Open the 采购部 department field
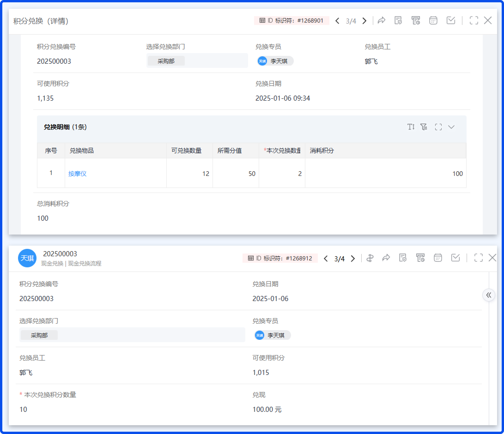Screen dimensions: 504x434 [166, 61]
